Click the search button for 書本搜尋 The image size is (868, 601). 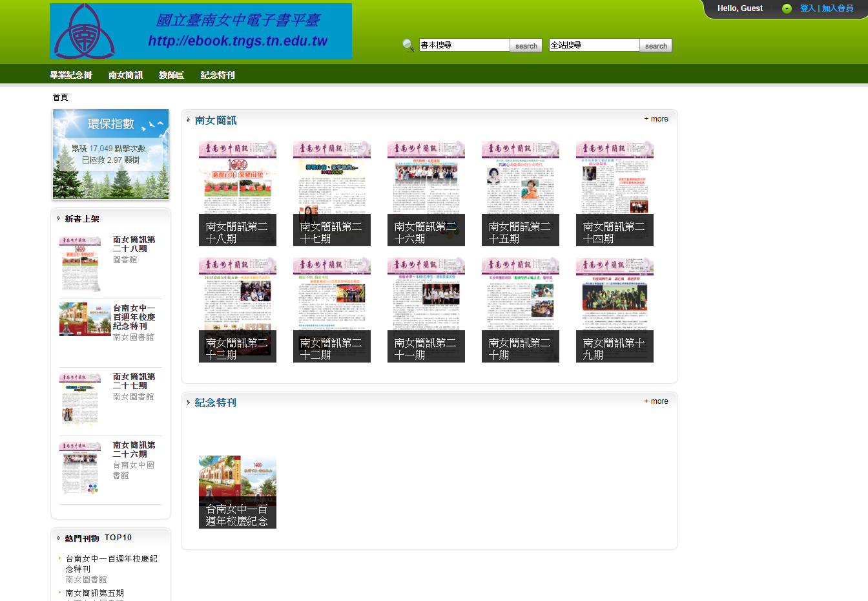click(x=526, y=46)
